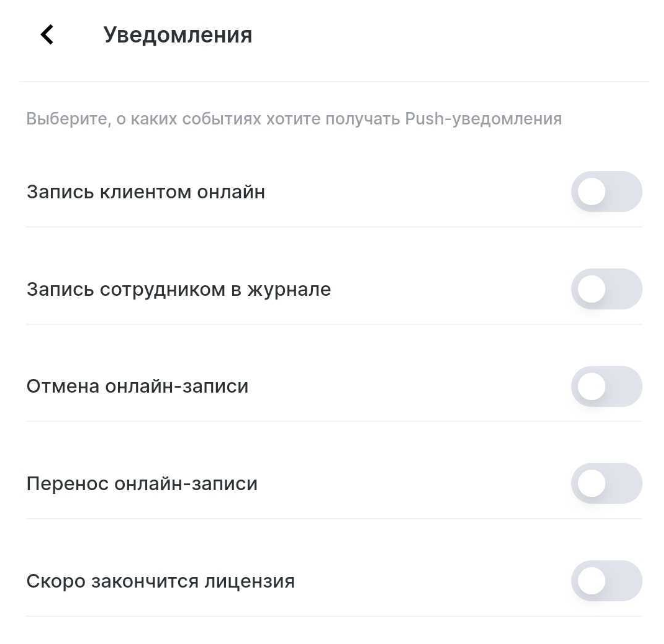Select the Запись сотрудником в журнале text
664x644 pixels.
pyautogui.click(x=178, y=290)
